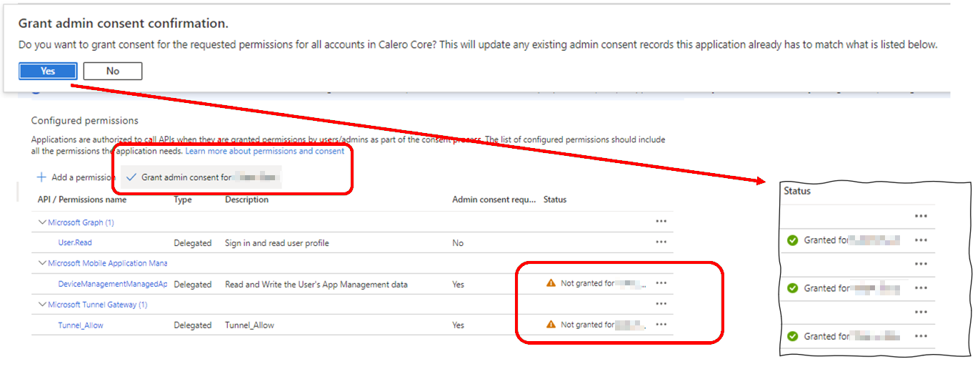
Task: Collapse the Microsoft Mobile Application Management group
Action: pyautogui.click(x=43, y=263)
